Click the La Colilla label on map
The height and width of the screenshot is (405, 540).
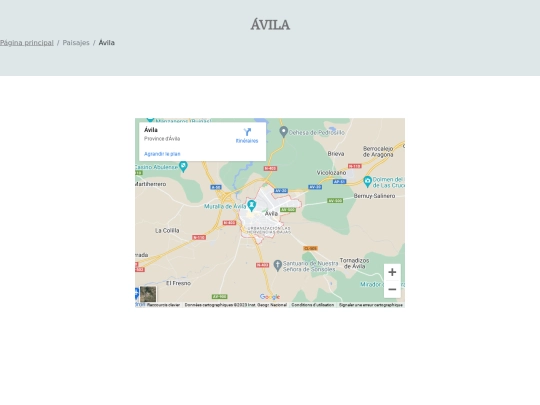[x=167, y=230]
